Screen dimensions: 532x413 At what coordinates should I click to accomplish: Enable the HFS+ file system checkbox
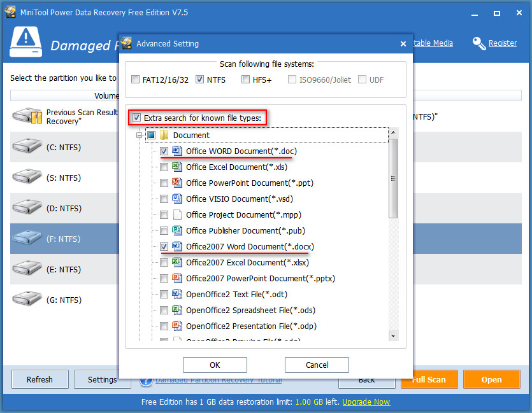[245, 80]
